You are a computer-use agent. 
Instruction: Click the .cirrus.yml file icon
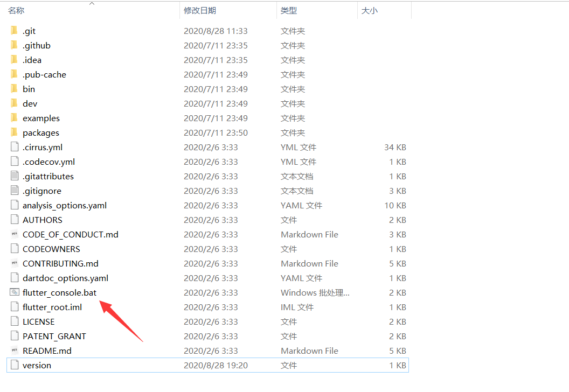click(x=15, y=147)
